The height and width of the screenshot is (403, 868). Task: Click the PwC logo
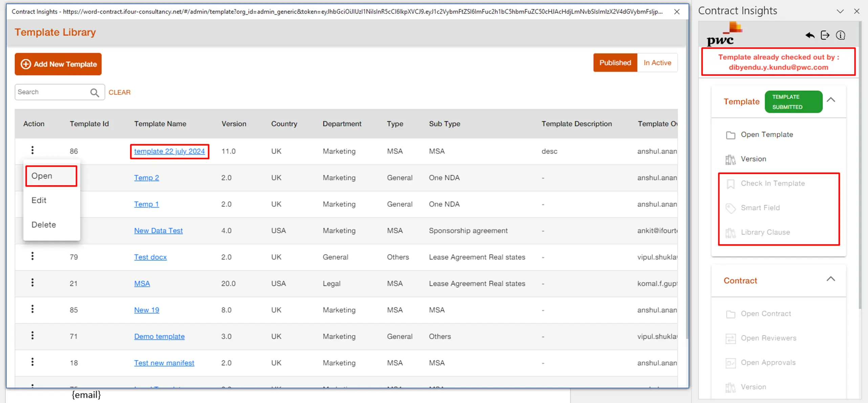724,34
